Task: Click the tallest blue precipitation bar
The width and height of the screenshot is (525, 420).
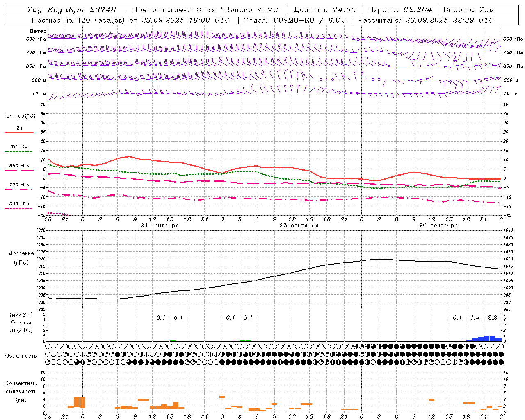Action: pos(487,338)
